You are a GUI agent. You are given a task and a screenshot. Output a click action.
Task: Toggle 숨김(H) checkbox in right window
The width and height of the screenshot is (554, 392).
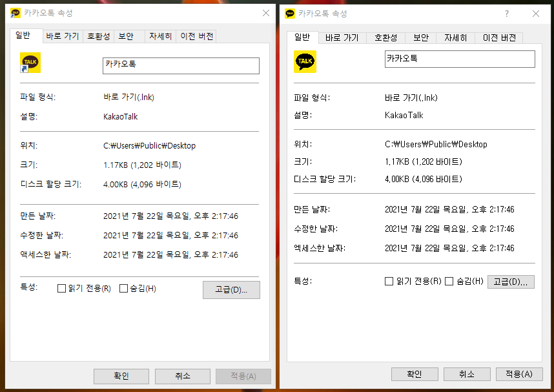pos(449,282)
